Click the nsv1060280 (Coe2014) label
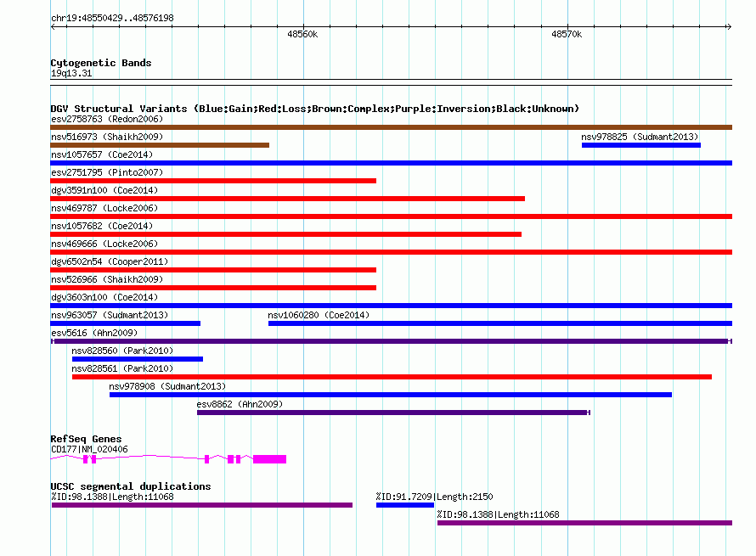This screenshot has height=556, width=756. click(x=319, y=315)
